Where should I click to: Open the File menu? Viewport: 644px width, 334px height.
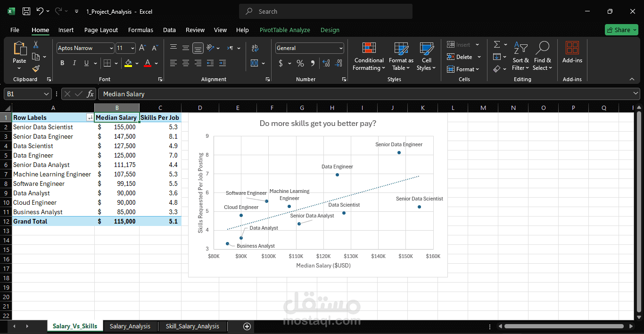click(15, 30)
